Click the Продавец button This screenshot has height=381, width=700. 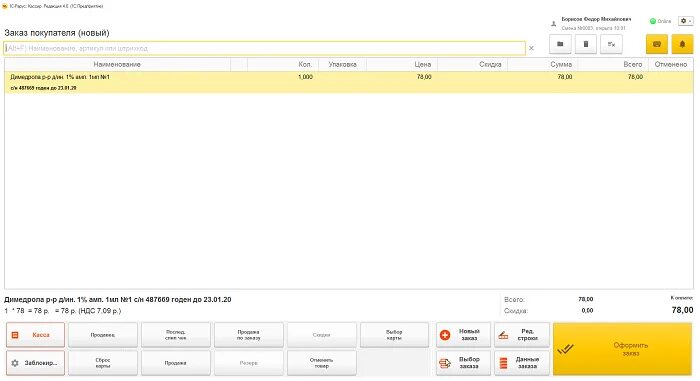(103, 335)
